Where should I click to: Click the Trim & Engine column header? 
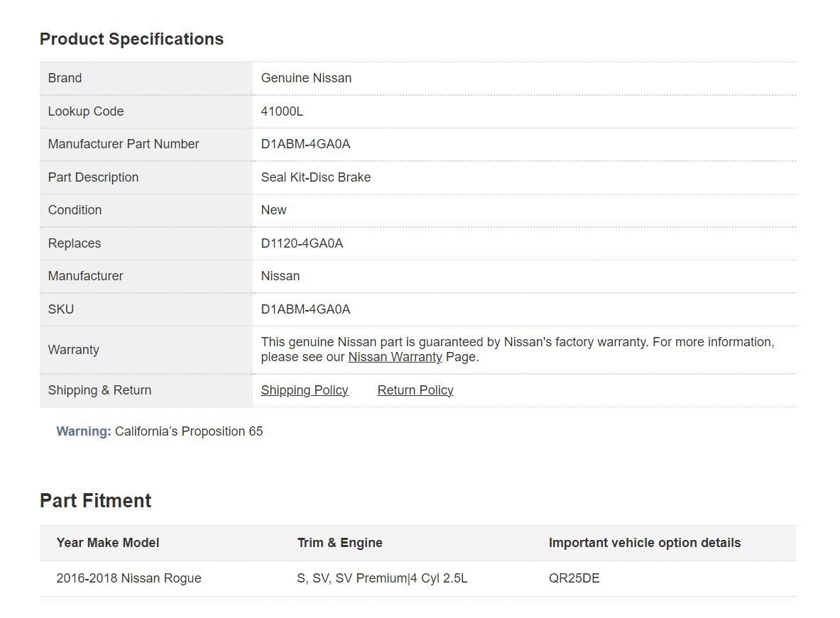tap(339, 543)
